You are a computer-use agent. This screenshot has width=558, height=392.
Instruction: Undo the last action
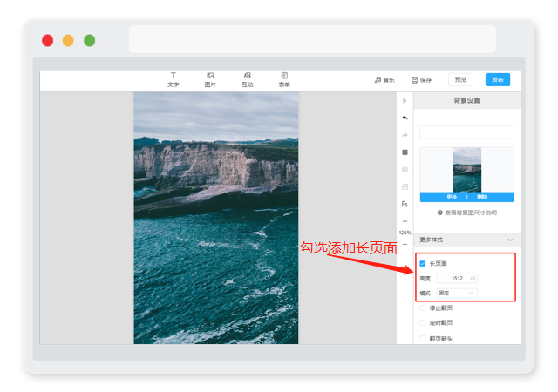point(405,118)
